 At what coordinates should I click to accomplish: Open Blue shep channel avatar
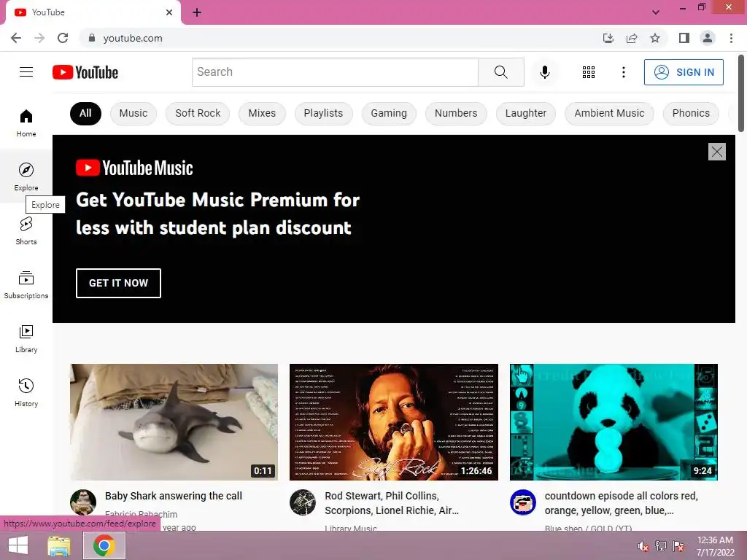tap(522, 502)
